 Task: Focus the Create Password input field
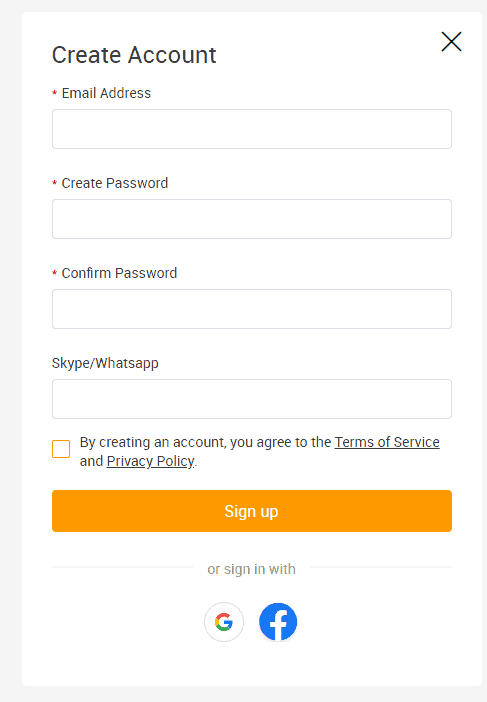tap(252, 219)
